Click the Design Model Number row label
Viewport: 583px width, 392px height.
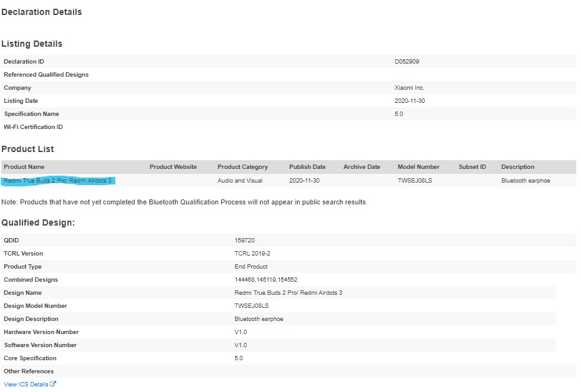click(36, 306)
